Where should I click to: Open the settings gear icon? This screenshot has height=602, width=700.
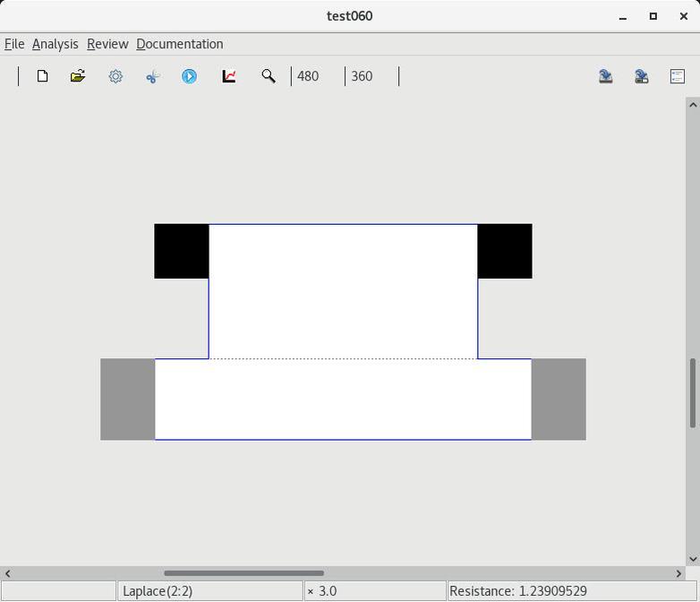(x=115, y=76)
